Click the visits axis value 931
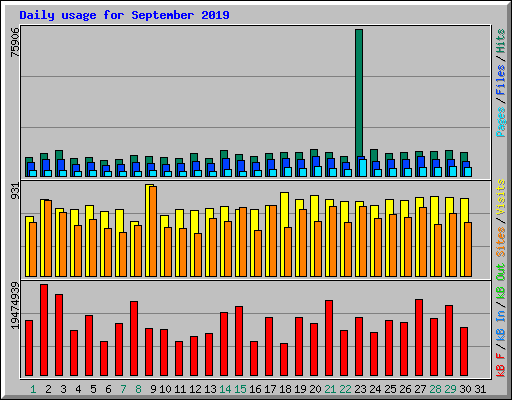 pos(15,191)
